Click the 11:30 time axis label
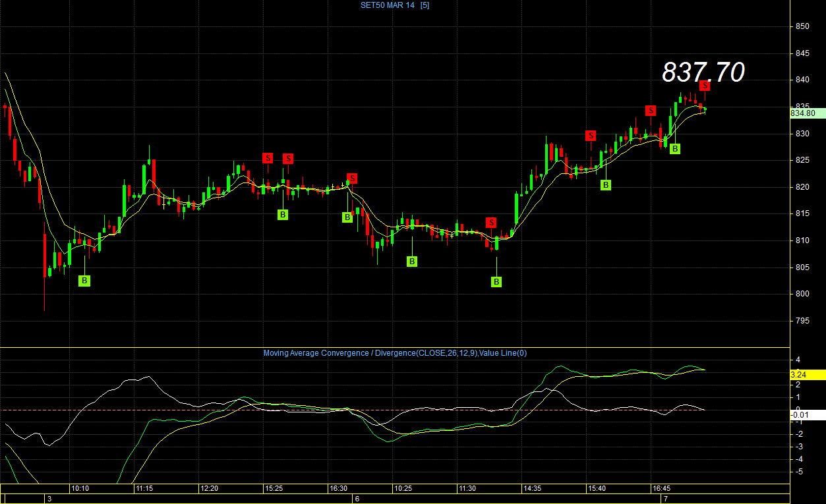This screenshot has width=826, height=504. 467,489
